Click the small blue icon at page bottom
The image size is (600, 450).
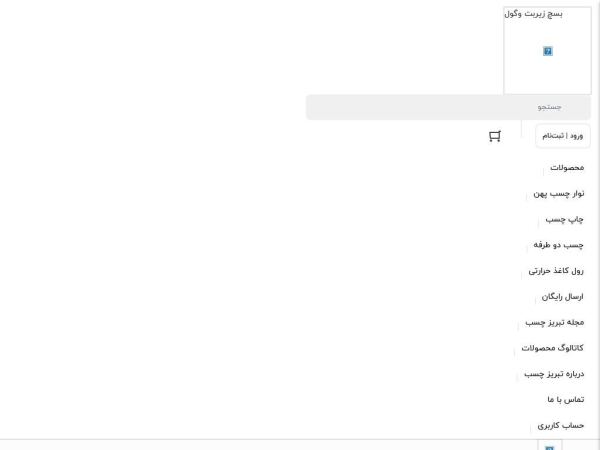(549, 448)
